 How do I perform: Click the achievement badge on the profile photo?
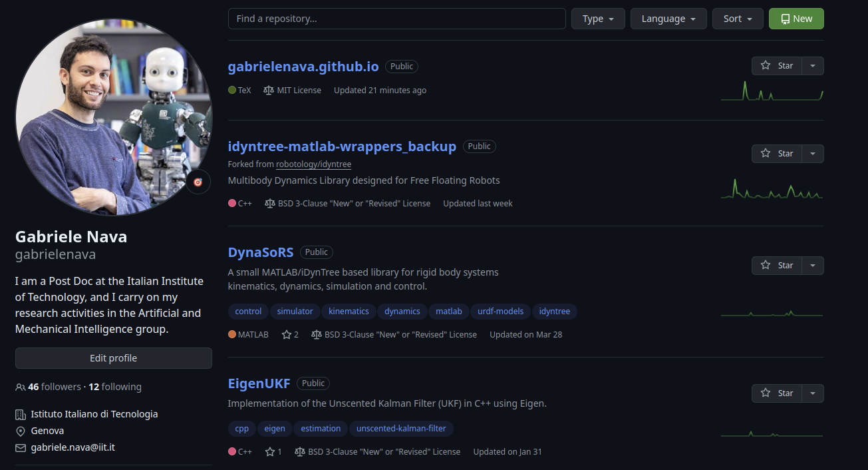198,181
